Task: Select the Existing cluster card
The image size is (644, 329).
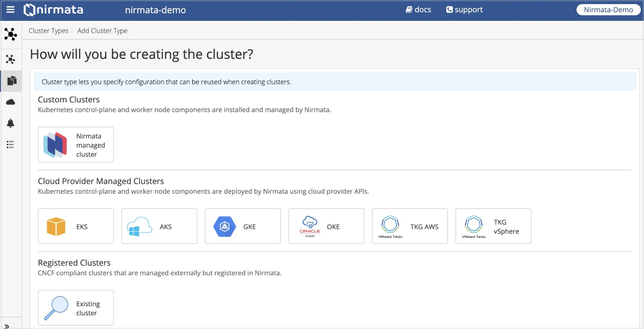Action: (76, 308)
